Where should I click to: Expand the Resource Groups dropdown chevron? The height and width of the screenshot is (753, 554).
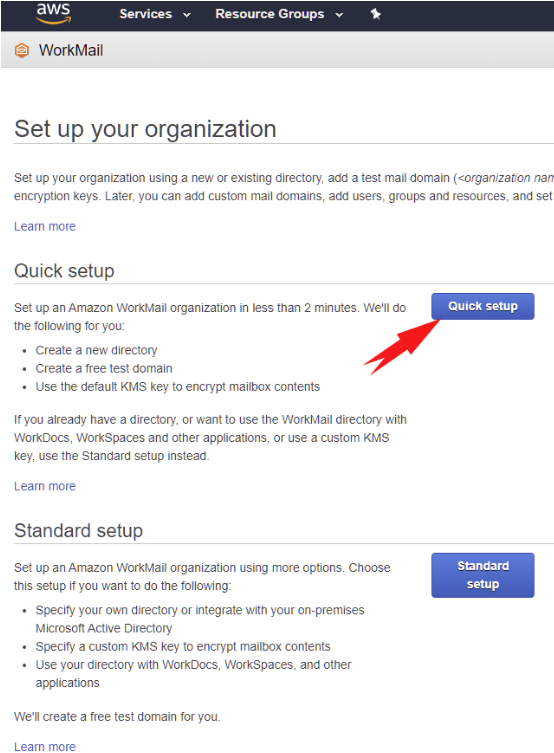[339, 15]
